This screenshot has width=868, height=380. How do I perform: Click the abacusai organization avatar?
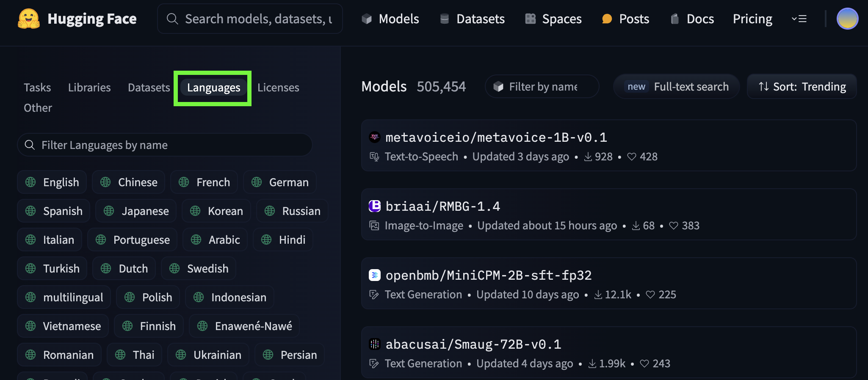pyautogui.click(x=375, y=344)
